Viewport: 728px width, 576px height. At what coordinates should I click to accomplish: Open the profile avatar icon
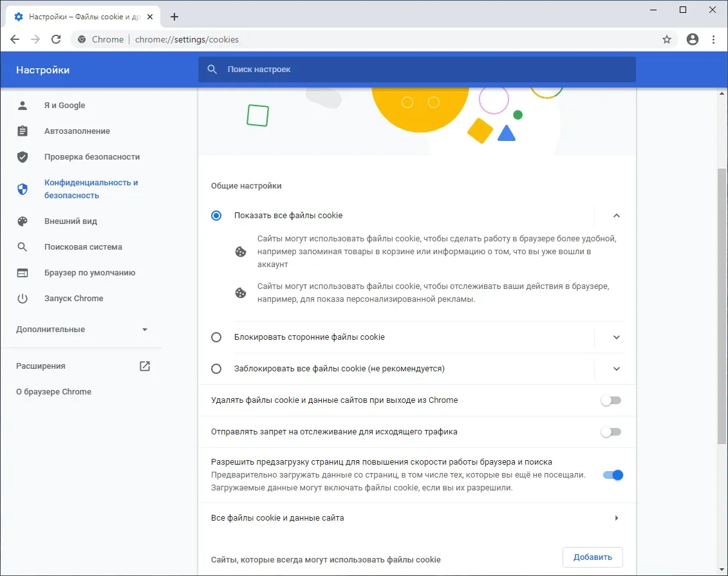click(x=692, y=39)
